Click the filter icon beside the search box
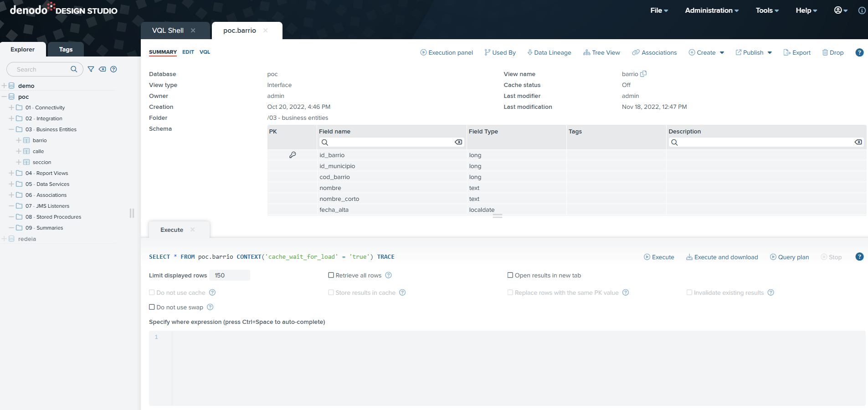Screen dimensions: 868x410 tap(91, 69)
